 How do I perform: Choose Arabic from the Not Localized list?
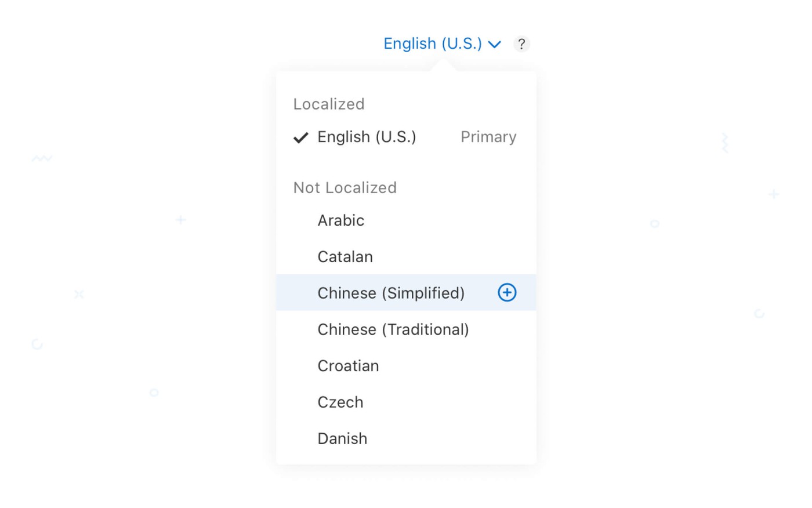click(x=341, y=220)
